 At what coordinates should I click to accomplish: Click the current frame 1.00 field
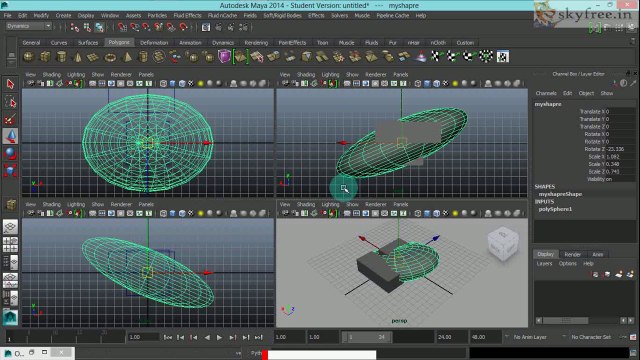[x=143, y=337]
